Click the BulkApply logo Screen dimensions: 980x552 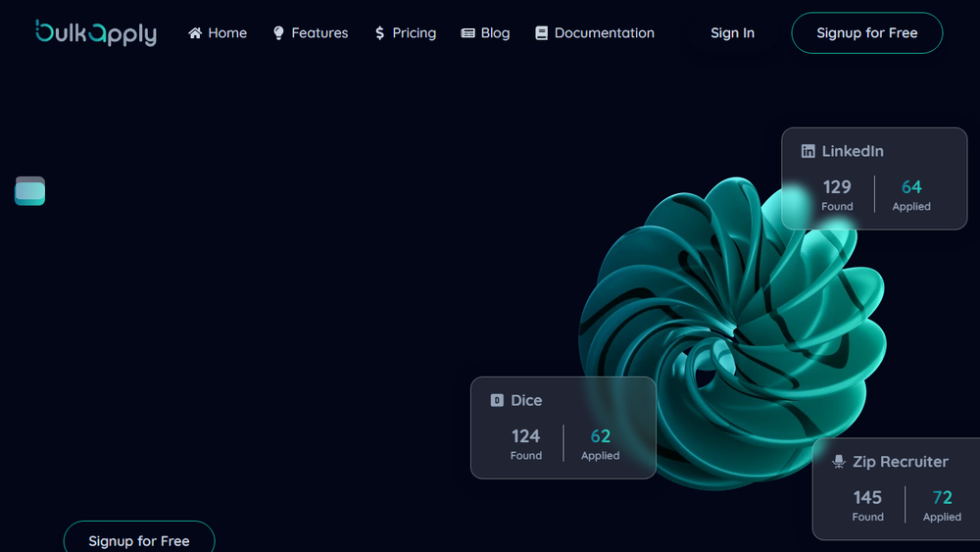[x=96, y=32]
